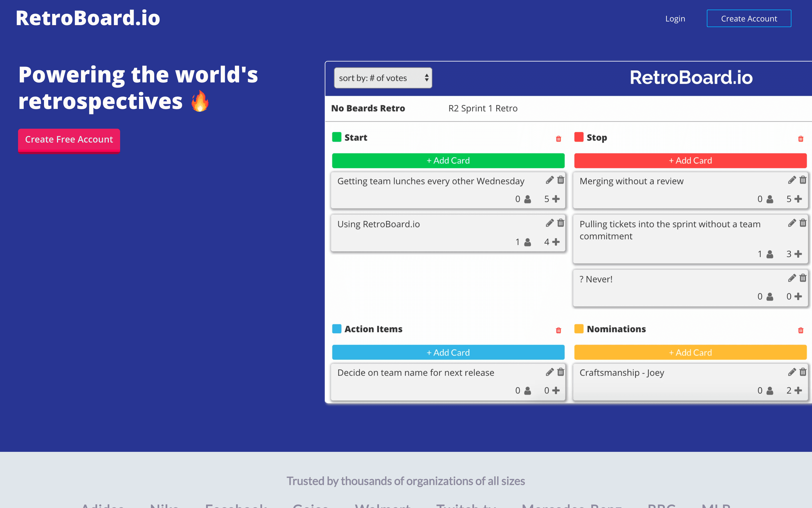The image size is (812, 508).
Task: Add a card to the Action Items column
Action: pos(448,352)
